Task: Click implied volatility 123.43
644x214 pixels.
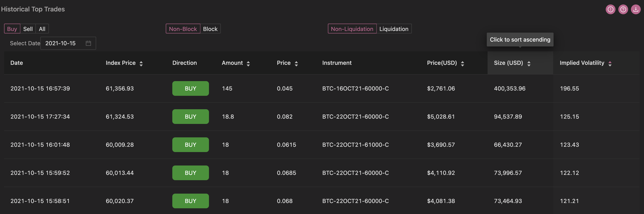Action: point(569,145)
